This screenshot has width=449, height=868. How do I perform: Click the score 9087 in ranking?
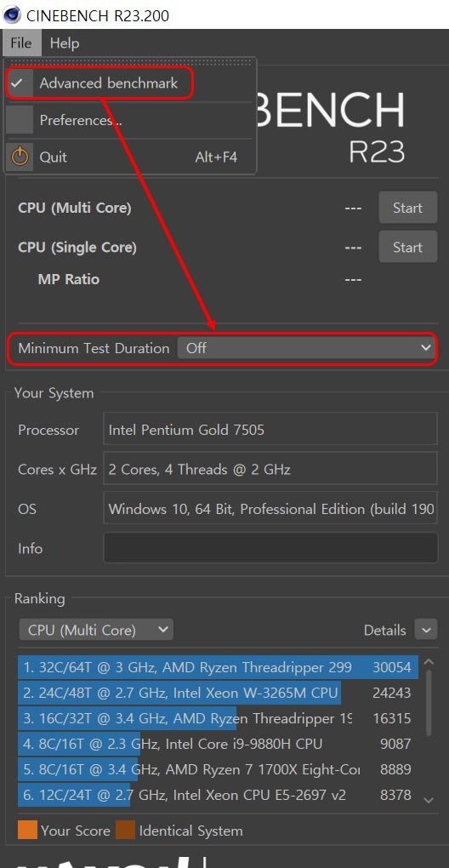tap(395, 744)
